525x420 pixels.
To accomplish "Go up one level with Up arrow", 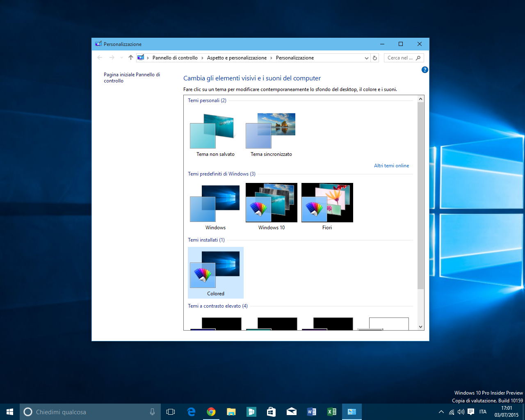I will (x=131, y=57).
